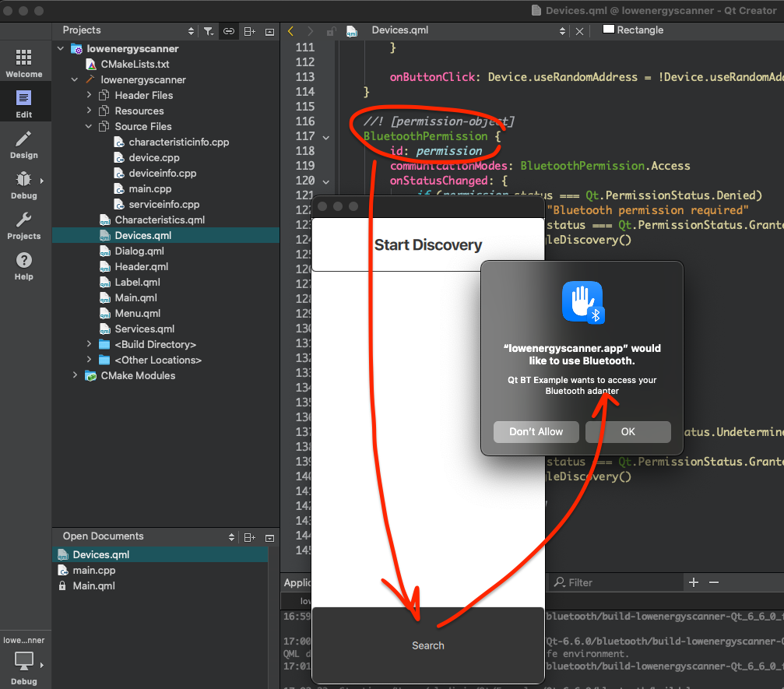Open Projects mode in the mode sidebar

[24, 226]
